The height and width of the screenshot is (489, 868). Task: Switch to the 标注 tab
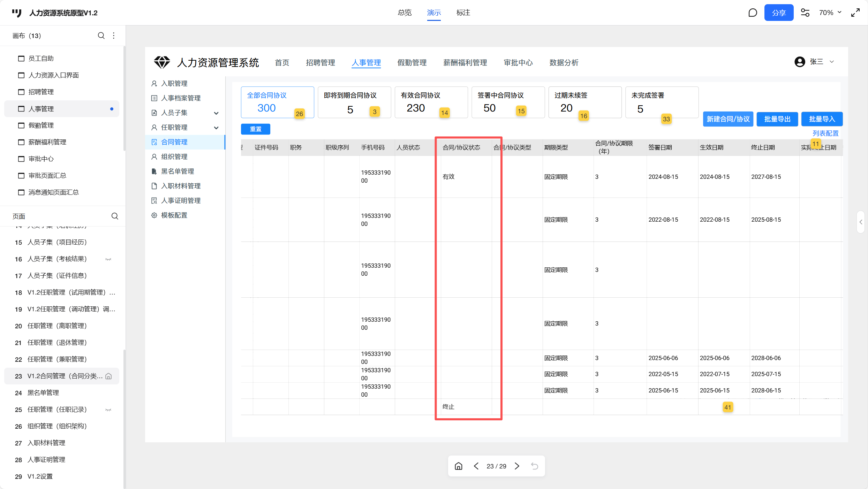463,13
